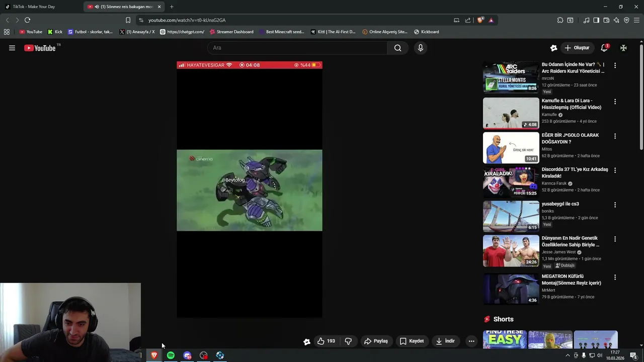View site information icon in address bar
Image resolution: width=644 pixels, height=362 pixels.
(x=141, y=20)
